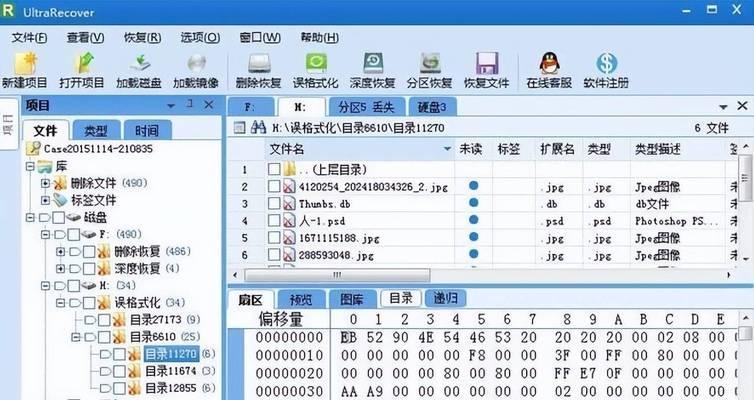Viewport: 754px width, 400px height.
Task: Collapse the 误格式化 (34) node
Action: point(61,302)
